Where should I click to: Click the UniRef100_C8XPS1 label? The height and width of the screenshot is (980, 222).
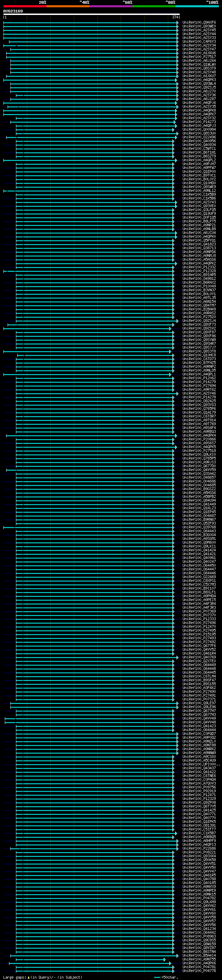199,581
